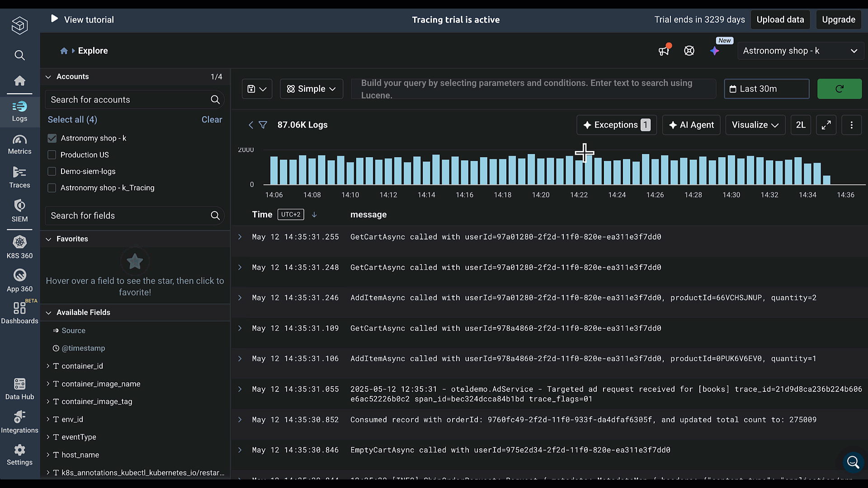Screen dimensions: 868x488
Task: Enable the Demo-siem-logs account checkbox
Action: 52,172
